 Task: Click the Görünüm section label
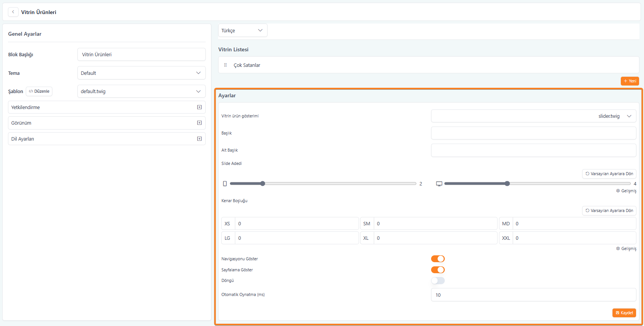21,123
